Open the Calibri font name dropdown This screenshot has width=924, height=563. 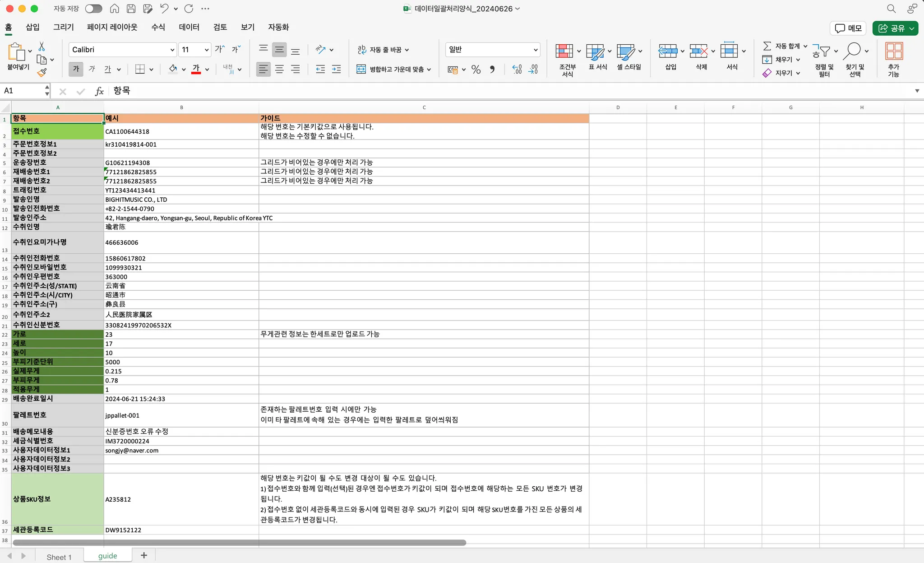point(172,50)
